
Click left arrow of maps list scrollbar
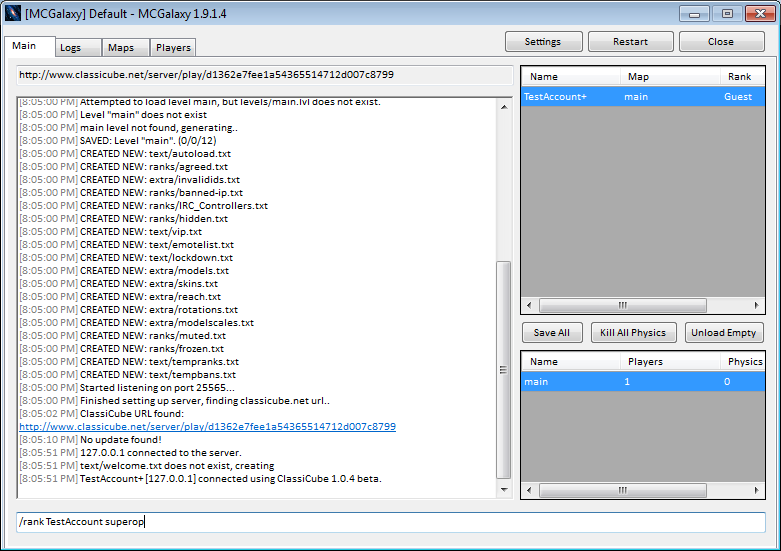tap(529, 490)
